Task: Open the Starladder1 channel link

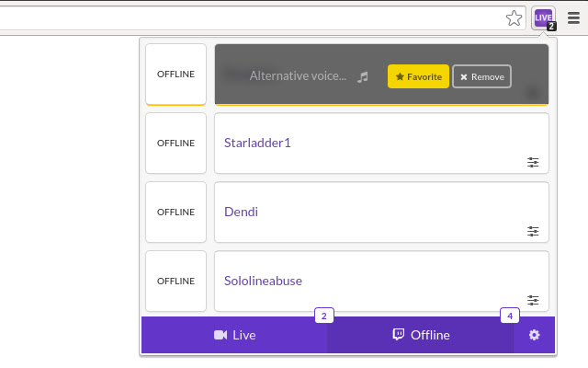Action: pos(257,143)
